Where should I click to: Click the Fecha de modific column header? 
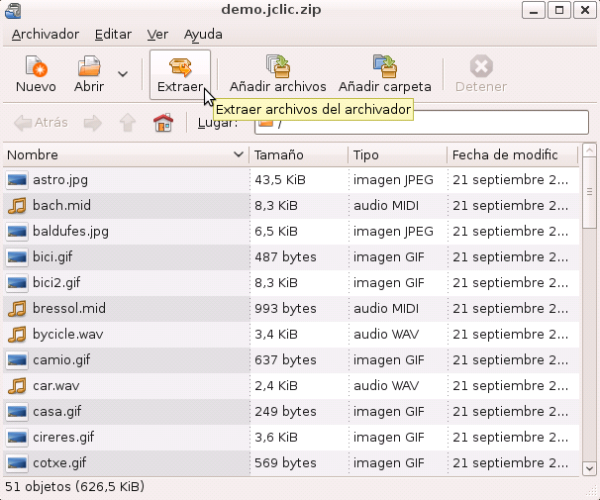[510, 155]
